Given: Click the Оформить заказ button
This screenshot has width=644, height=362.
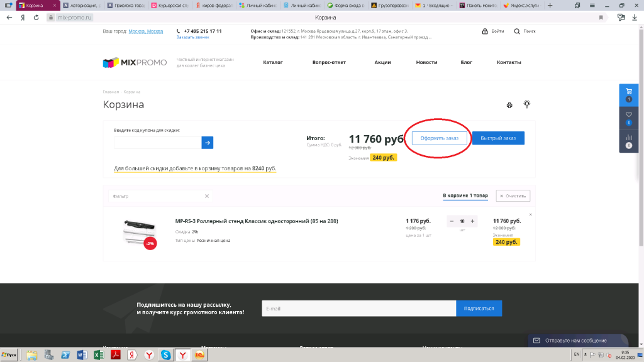Looking at the screenshot, I should click(440, 138).
